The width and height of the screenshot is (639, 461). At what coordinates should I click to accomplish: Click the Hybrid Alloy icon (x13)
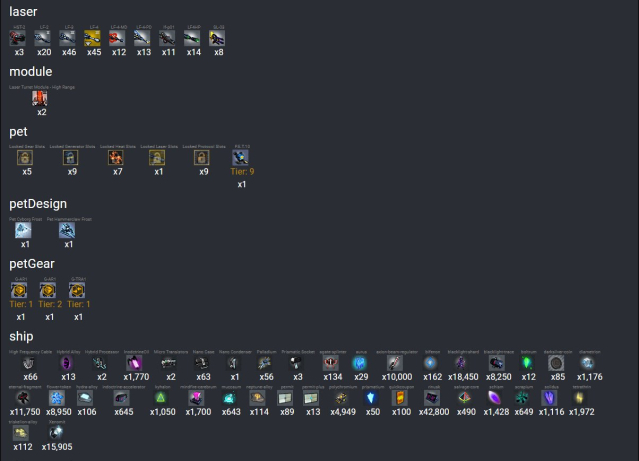pos(68,363)
